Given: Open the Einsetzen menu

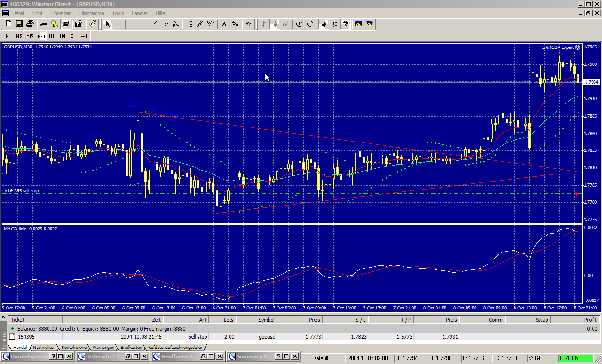Looking at the screenshot, I should (61, 13).
